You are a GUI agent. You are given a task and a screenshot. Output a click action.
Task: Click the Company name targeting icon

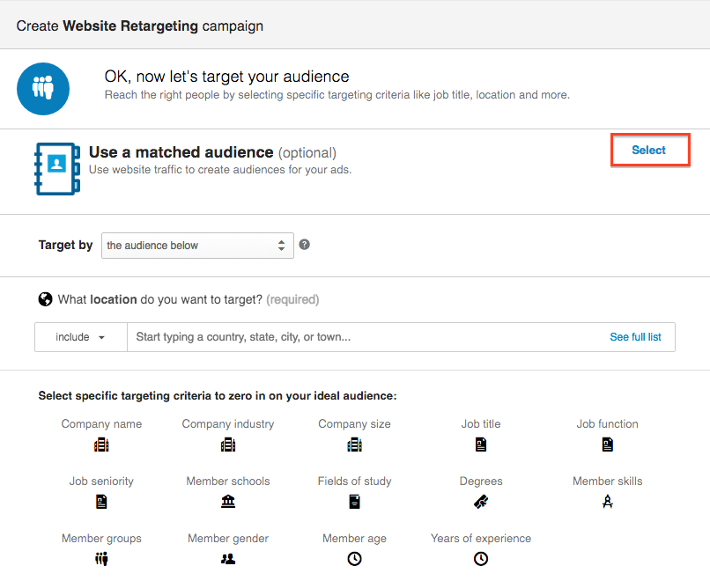101,445
